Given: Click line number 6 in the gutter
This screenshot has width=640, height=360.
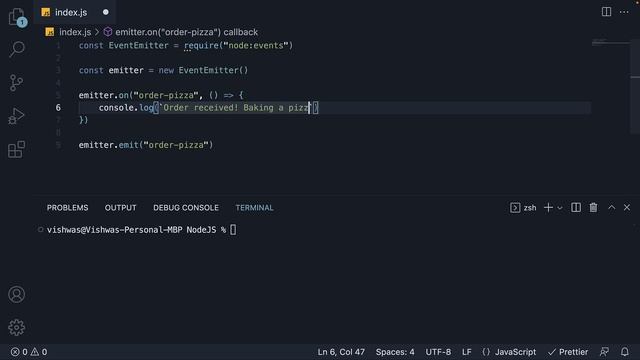Looking at the screenshot, I should pos(58,108).
